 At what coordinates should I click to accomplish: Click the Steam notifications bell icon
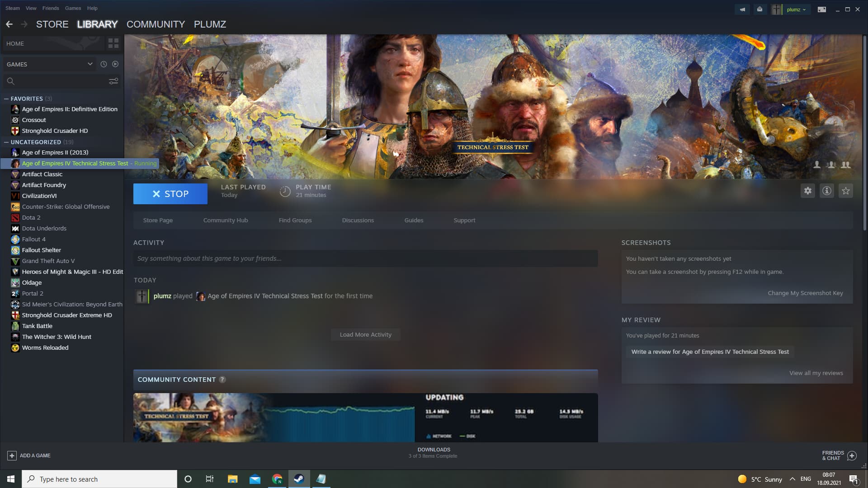point(759,9)
